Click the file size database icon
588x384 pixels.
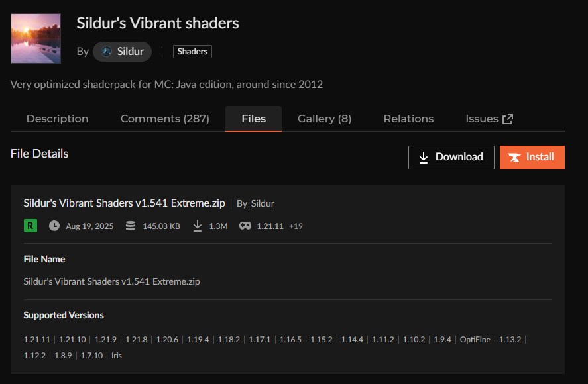click(130, 226)
